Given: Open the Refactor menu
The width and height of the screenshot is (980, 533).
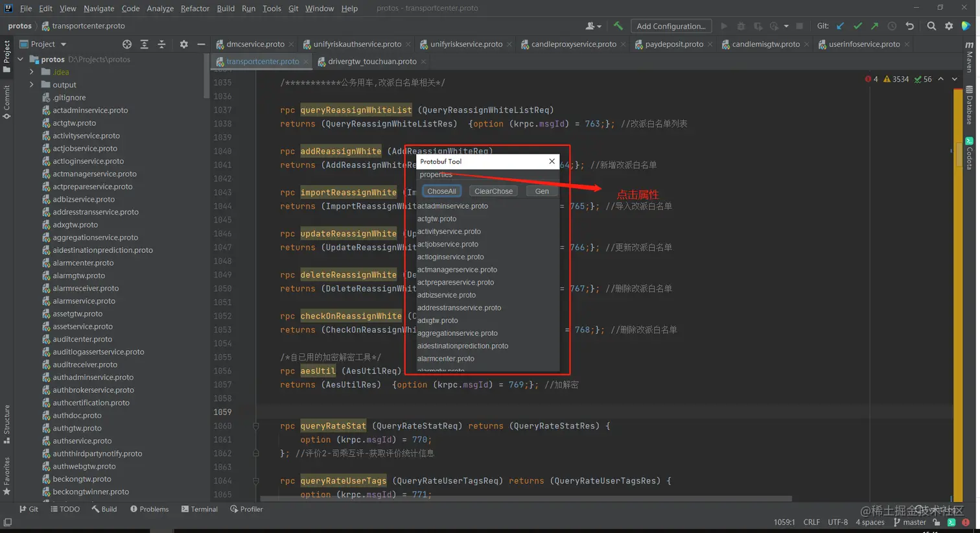Looking at the screenshot, I should 194,8.
